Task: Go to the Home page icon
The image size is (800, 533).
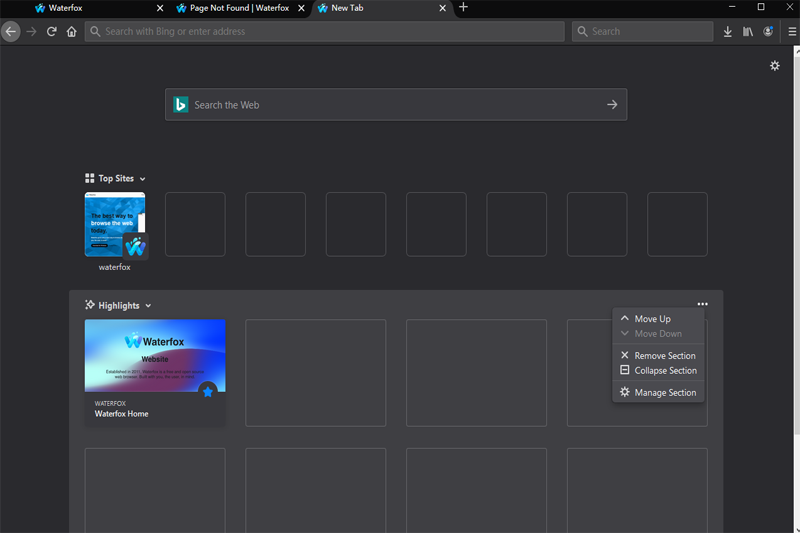Action: coord(71,31)
